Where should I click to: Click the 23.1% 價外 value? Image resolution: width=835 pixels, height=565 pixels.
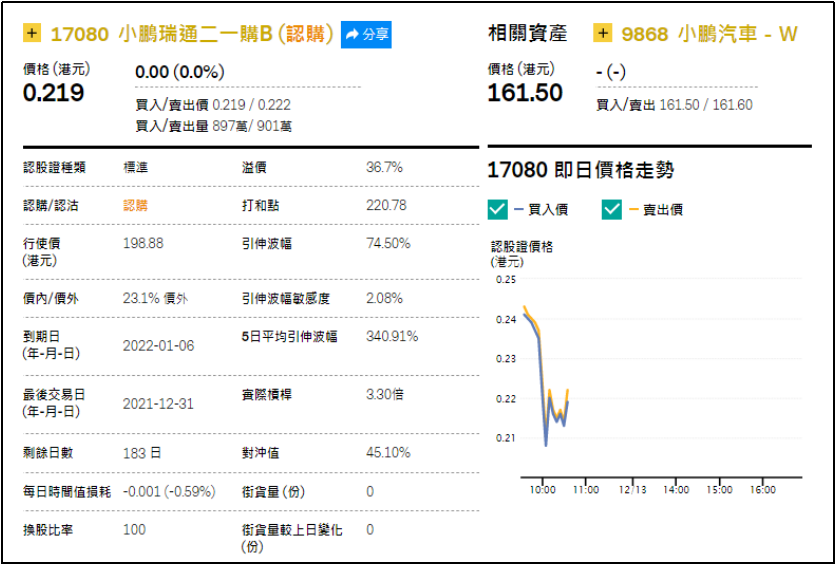[155, 298]
